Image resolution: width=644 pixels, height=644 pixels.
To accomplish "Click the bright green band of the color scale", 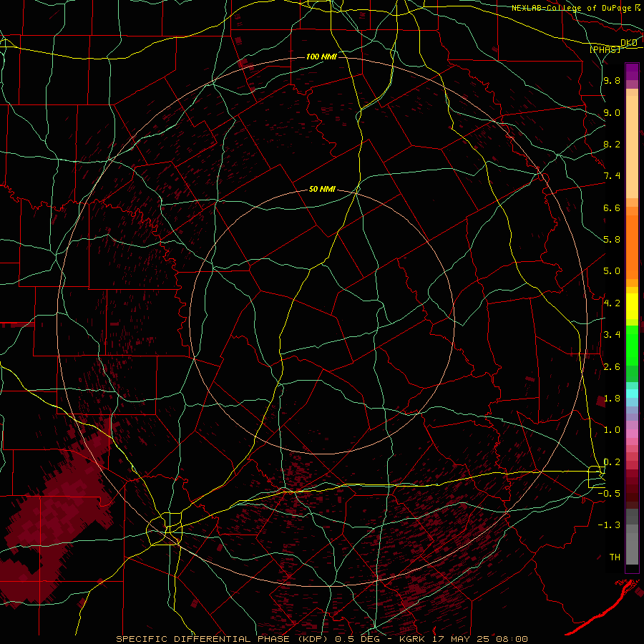I will [x=632, y=345].
